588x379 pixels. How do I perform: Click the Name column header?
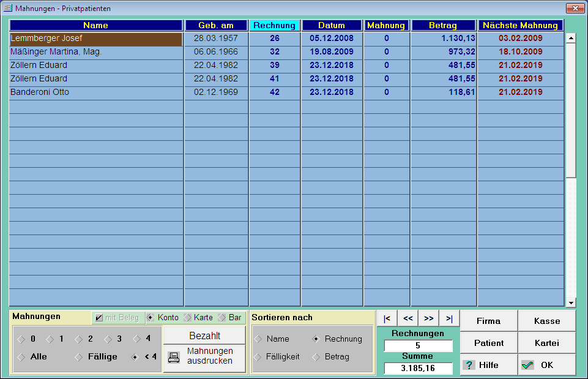coord(95,26)
